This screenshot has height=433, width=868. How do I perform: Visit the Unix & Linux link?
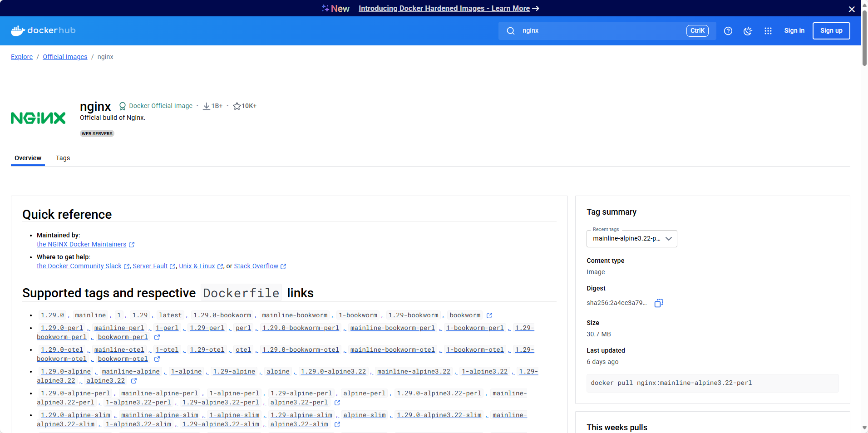tap(197, 266)
